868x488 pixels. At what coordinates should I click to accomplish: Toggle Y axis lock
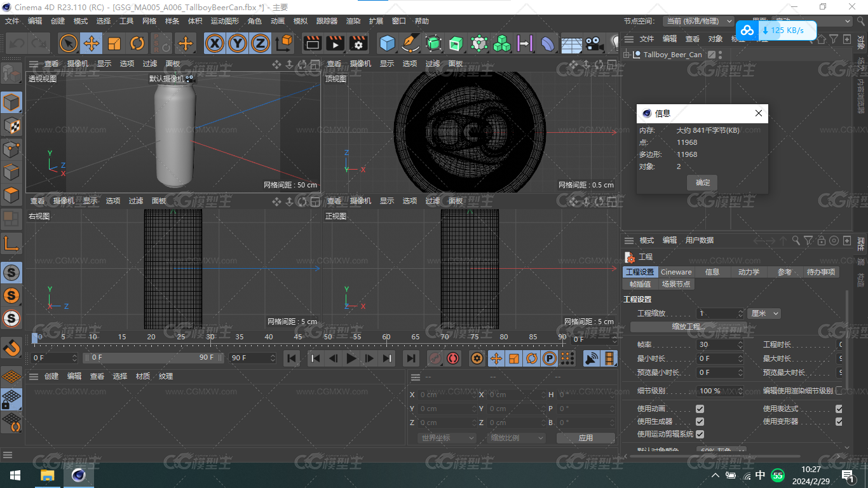[238, 43]
